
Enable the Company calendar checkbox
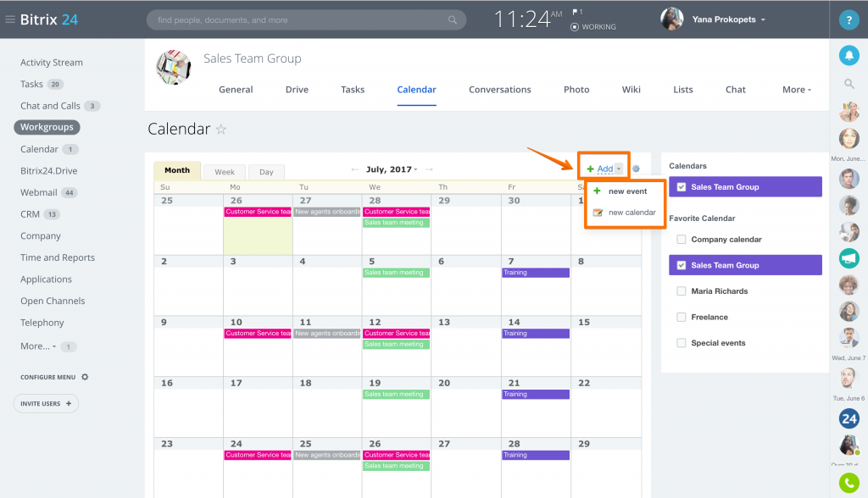pos(682,240)
